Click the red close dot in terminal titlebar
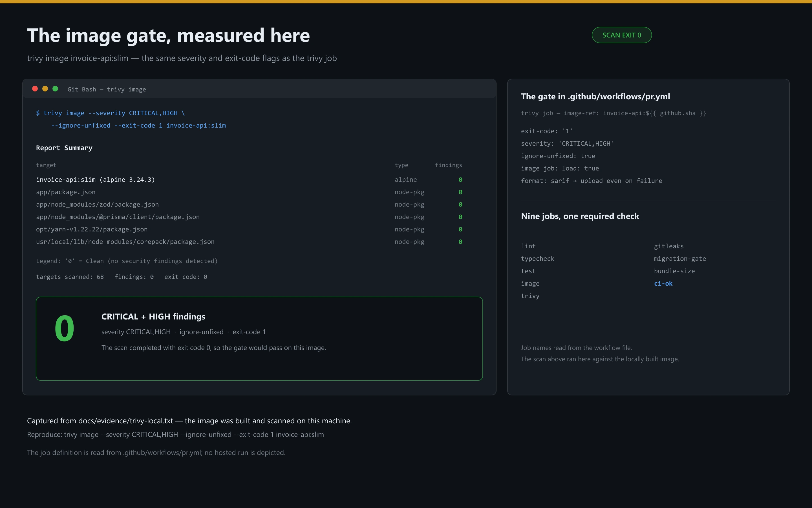This screenshot has height=508, width=812. (x=35, y=89)
